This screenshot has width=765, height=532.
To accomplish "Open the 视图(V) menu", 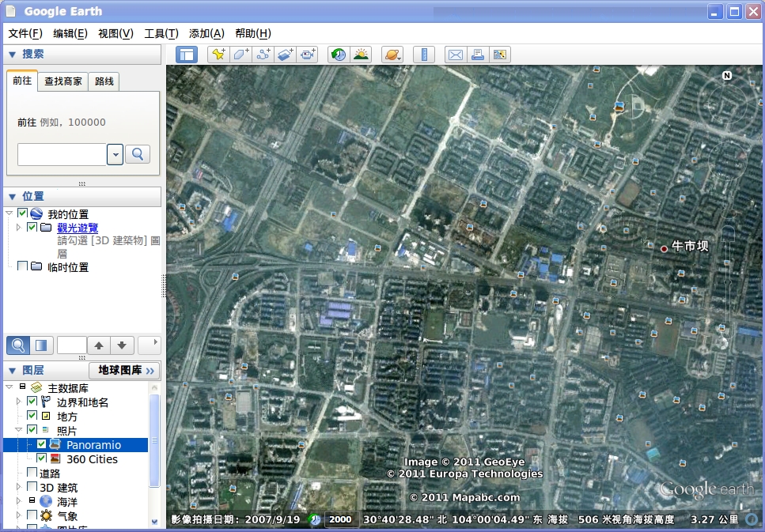I will (x=116, y=33).
